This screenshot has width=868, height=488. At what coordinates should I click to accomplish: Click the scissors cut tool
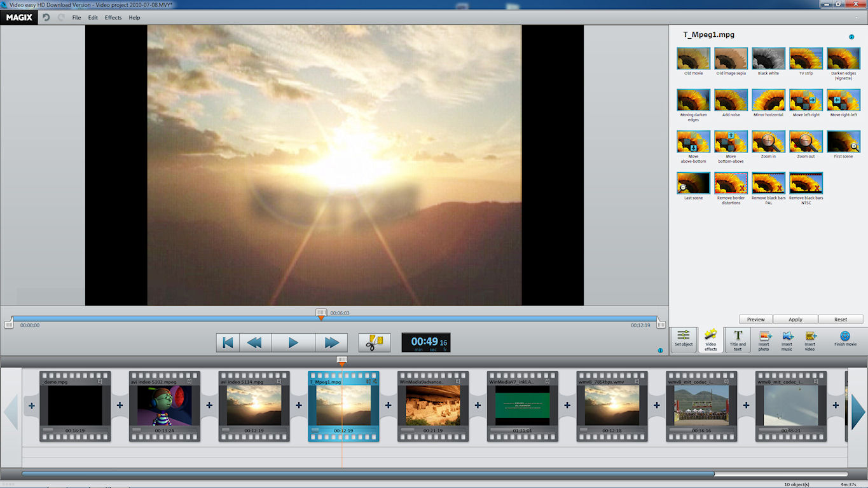374,342
